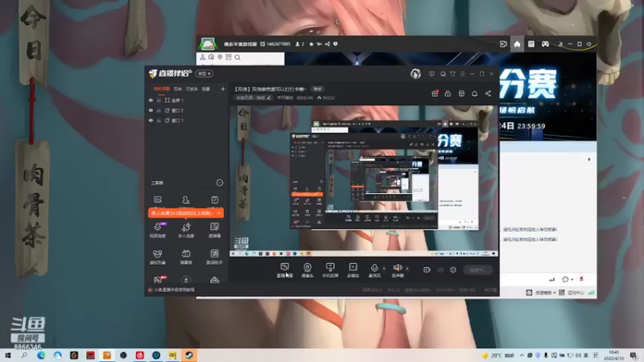
Task: Mute the microphone in bottom toolbar
Action: pyautogui.click(x=374, y=270)
